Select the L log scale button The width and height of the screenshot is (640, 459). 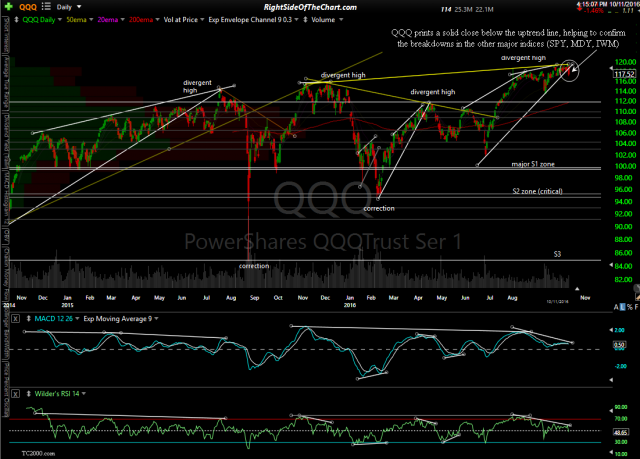(x=622, y=307)
